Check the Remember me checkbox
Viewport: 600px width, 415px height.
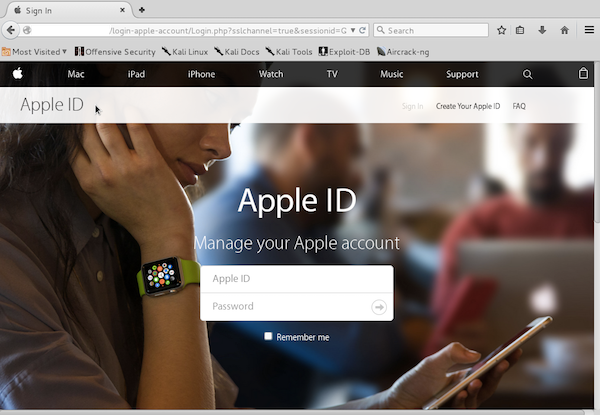click(x=268, y=336)
